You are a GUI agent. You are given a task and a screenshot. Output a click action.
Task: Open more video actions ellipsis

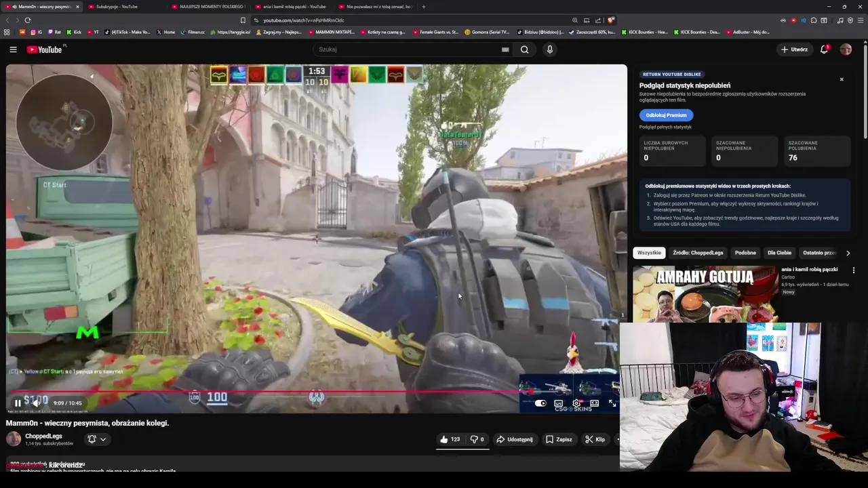[x=617, y=439]
